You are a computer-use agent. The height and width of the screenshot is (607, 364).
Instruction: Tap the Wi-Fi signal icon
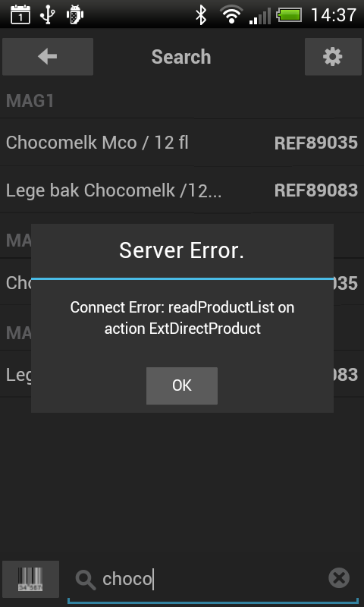point(231,14)
